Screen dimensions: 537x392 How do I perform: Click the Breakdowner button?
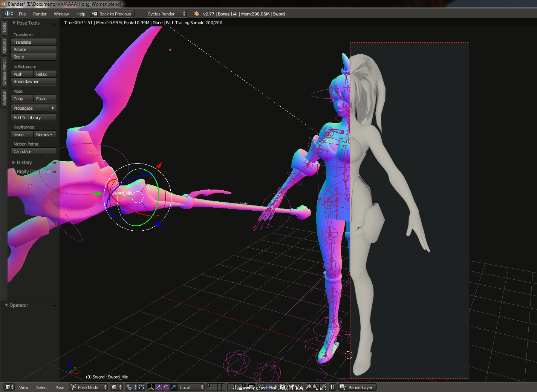34,81
